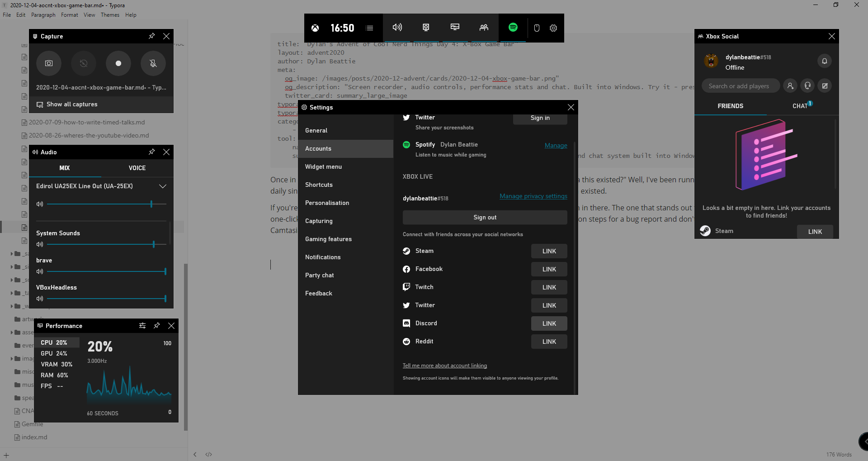The height and width of the screenshot is (461, 868).
Task: Toggle the Xbox Social widget from Game Bar
Action: (x=484, y=28)
